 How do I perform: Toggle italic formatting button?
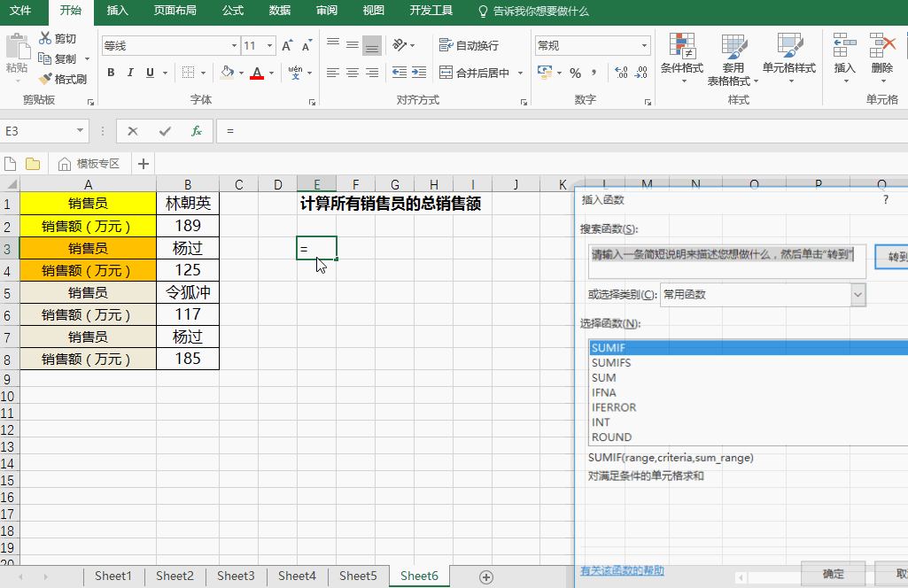(x=131, y=73)
